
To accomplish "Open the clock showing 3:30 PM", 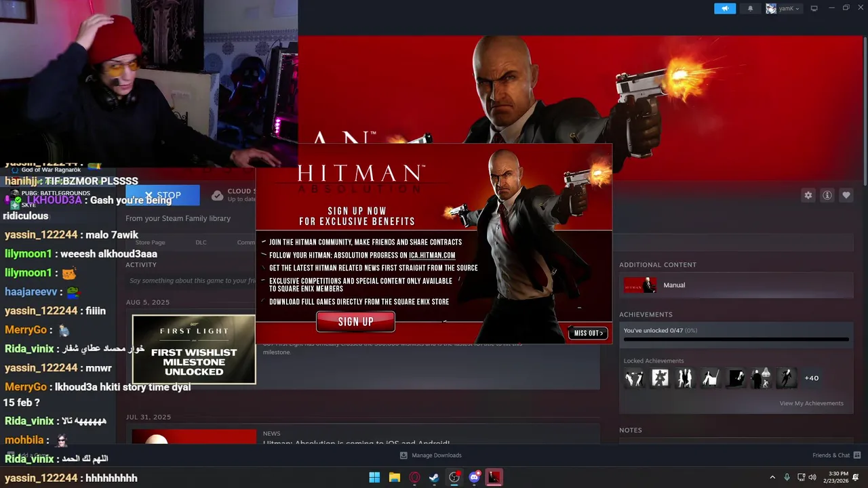I will tap(835, 477).
